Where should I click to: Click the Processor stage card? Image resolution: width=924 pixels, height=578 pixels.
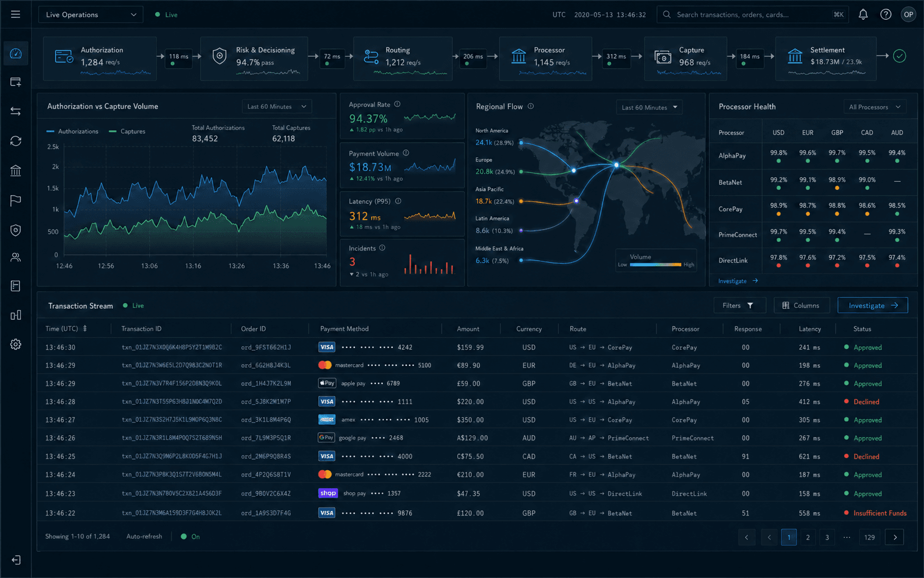pyautogui.click(x=545, y=58)
